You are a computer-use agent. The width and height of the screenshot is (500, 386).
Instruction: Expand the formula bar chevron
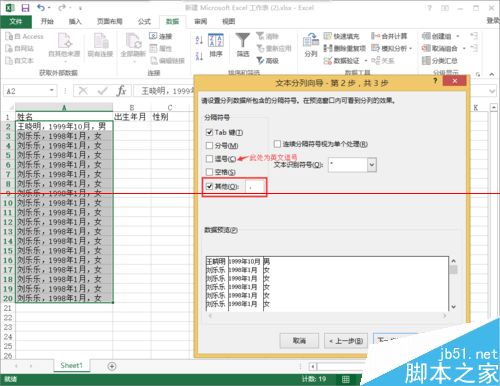coord(492,91)
